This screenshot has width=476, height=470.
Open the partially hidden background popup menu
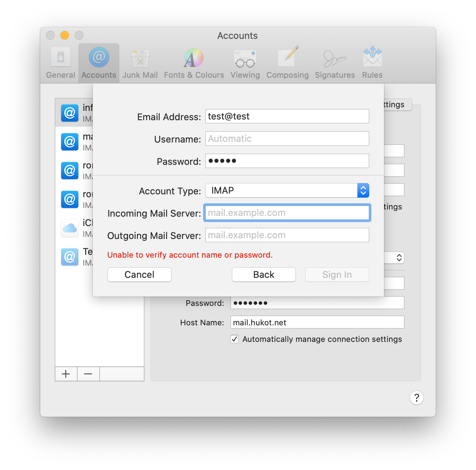click(x=394, y=258)
